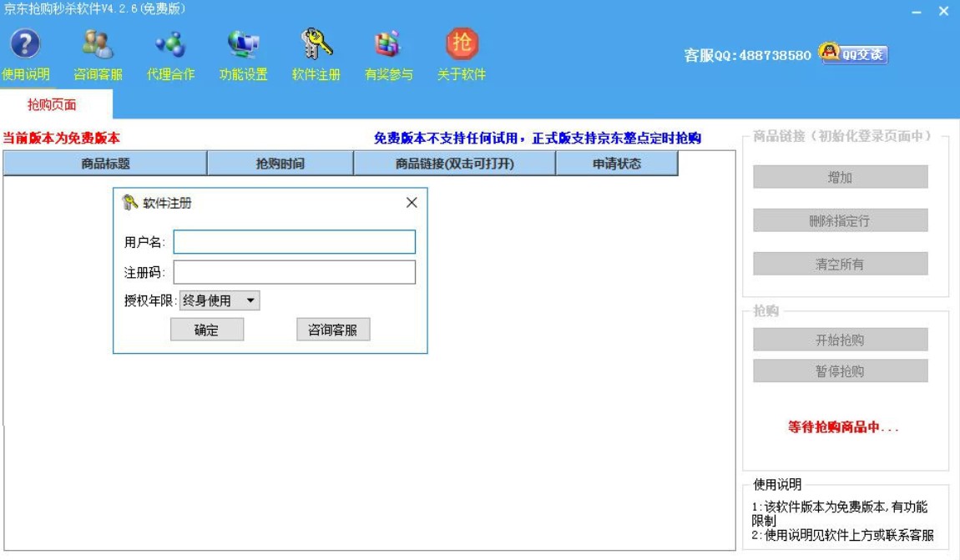This screenshot has width=960, height=560.
Task: Click the 开始抢购 button
Action: click(x=840, y=340)
